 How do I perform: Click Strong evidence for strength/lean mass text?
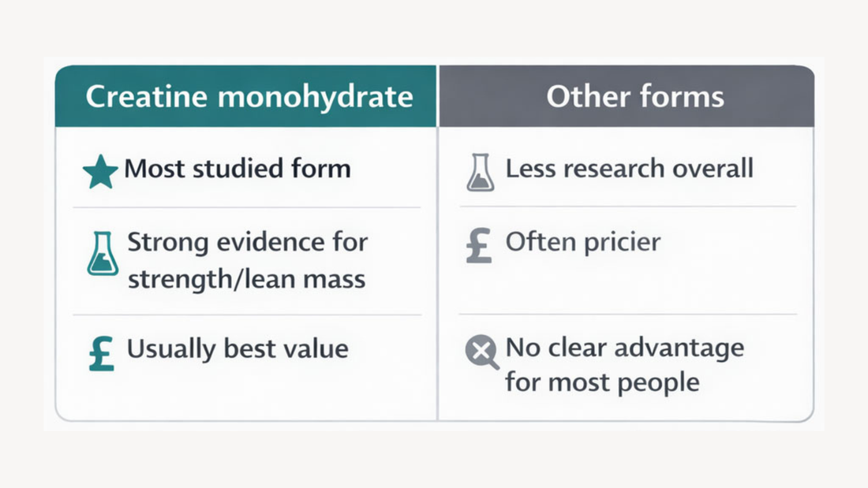tap(248, 260)
